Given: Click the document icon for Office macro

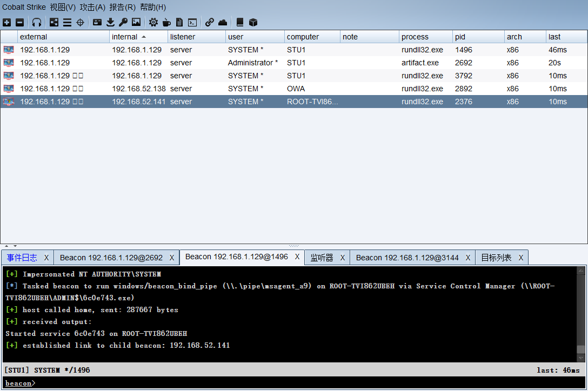Looking at the screenshot, I should 179,23.
